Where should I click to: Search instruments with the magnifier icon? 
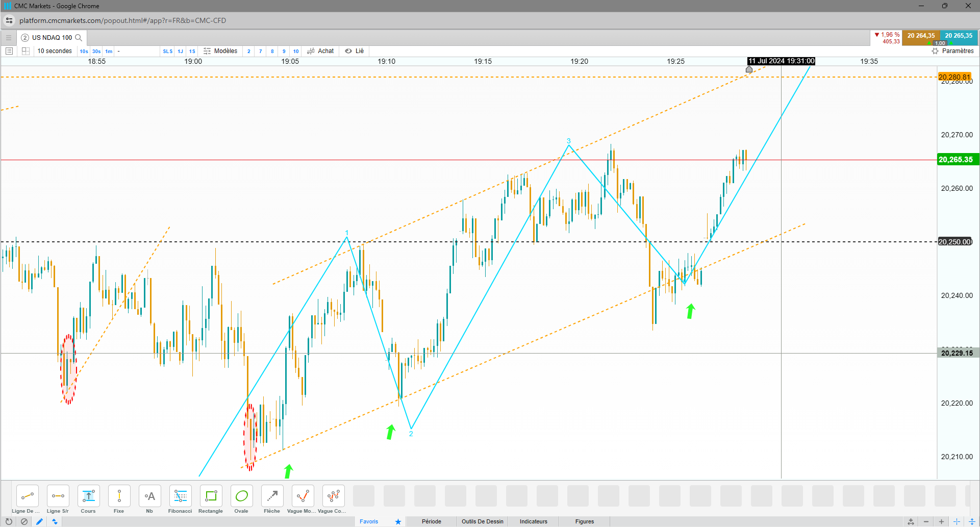pyautogui.click(x=79, y=38)
